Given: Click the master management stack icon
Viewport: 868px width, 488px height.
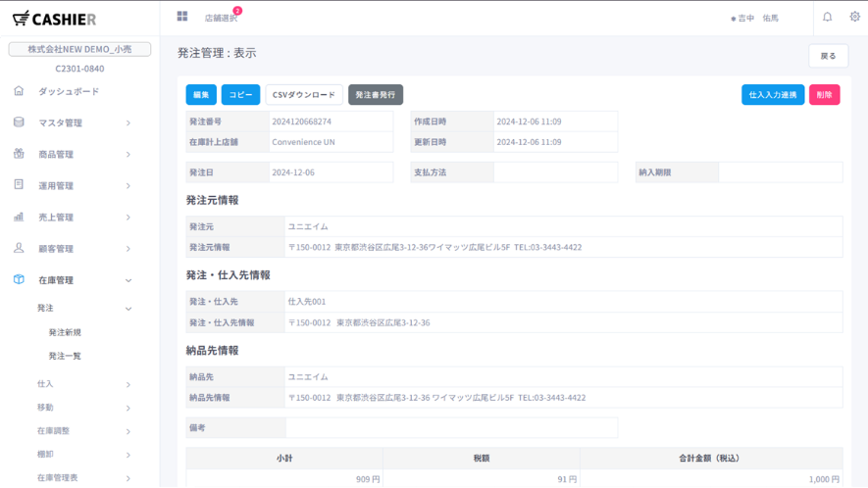Looking at the screenshot, I should [x=19, y=122].
